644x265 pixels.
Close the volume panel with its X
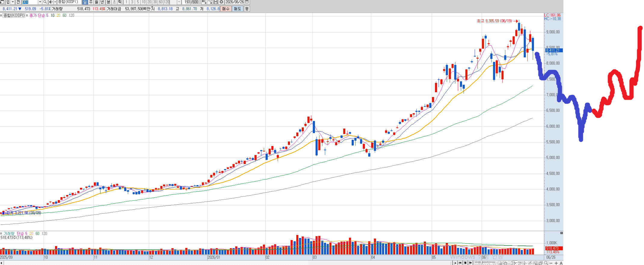pos(561,233)
